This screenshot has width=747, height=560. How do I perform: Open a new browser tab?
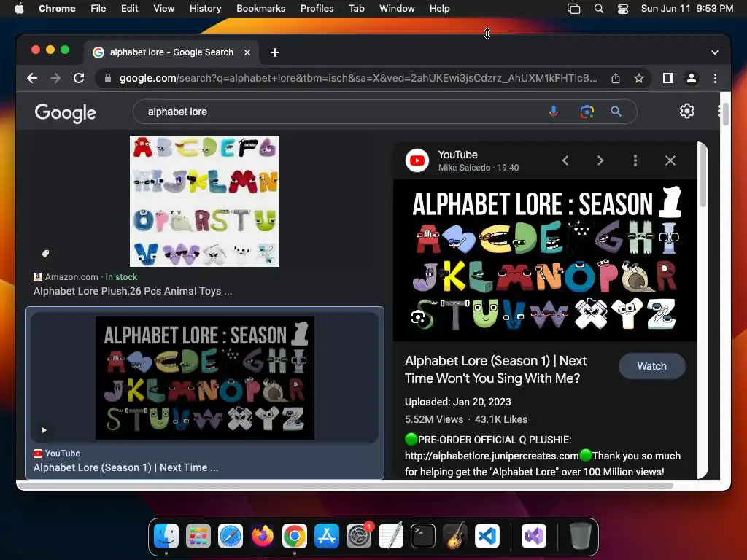point(275,52)
